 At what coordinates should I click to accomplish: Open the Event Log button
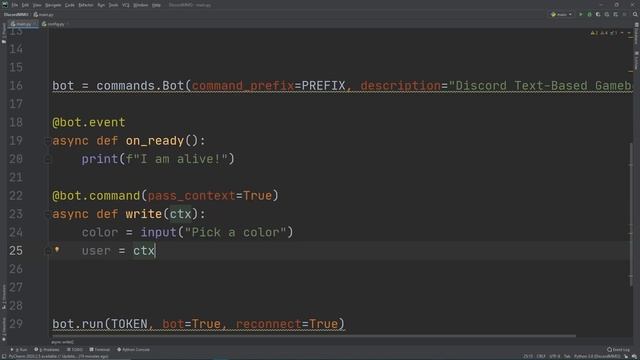tap(618, 350)
